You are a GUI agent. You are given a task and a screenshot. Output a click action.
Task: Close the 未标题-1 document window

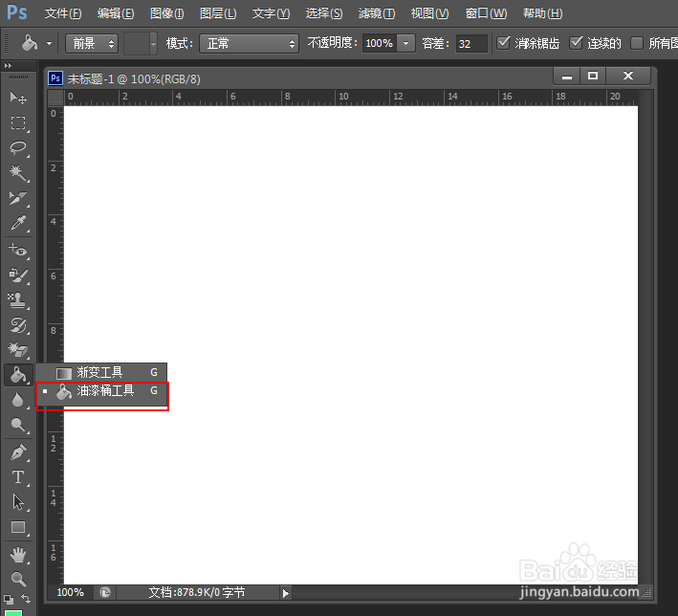click(628, 77)
